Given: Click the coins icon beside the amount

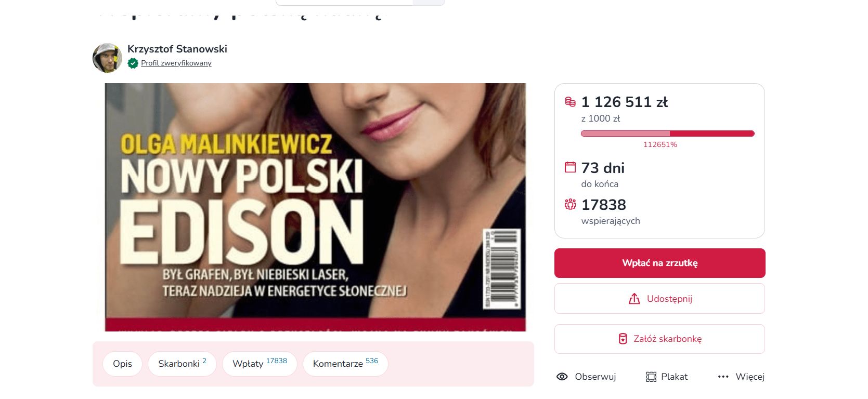Looking at the screenshot, I should click(x=571, y=102).
